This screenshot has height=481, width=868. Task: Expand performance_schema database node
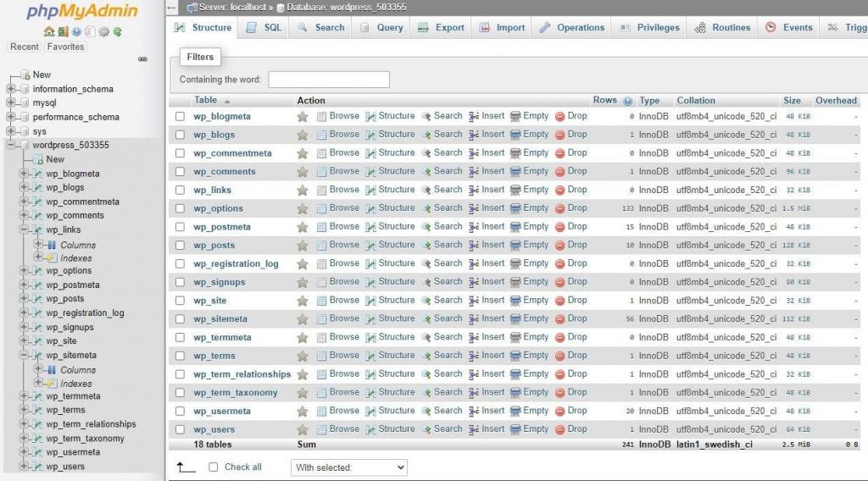coord(10,117)
